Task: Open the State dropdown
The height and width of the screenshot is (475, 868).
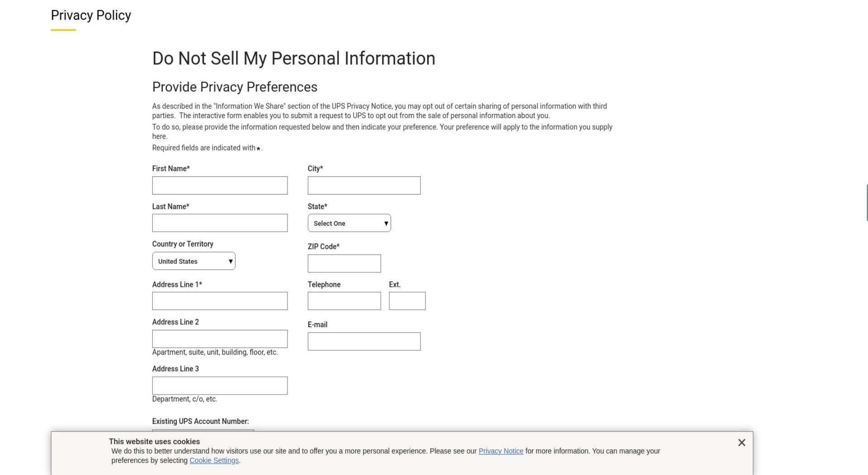Action: (349, 223)
